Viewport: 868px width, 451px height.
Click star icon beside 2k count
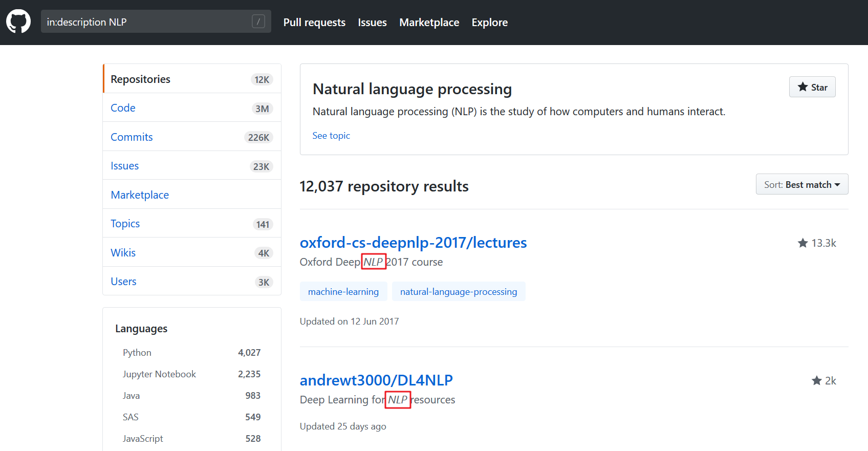point(816,381)
